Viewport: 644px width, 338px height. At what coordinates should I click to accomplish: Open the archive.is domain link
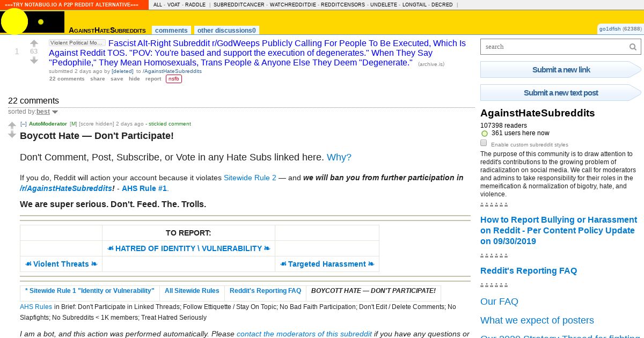(431, 64)
